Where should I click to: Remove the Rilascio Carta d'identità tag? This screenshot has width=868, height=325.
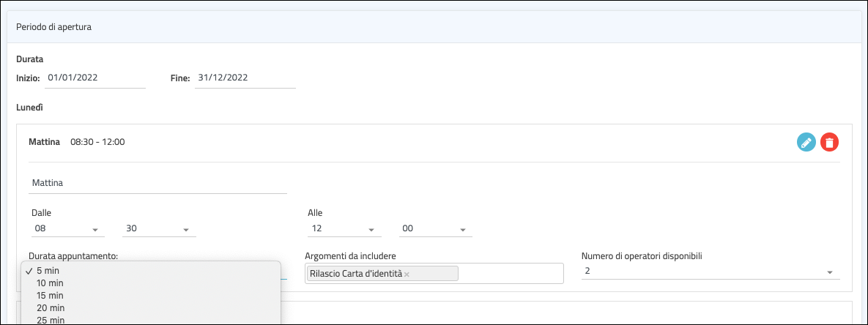pyautogui.click(x=407, y=274)
